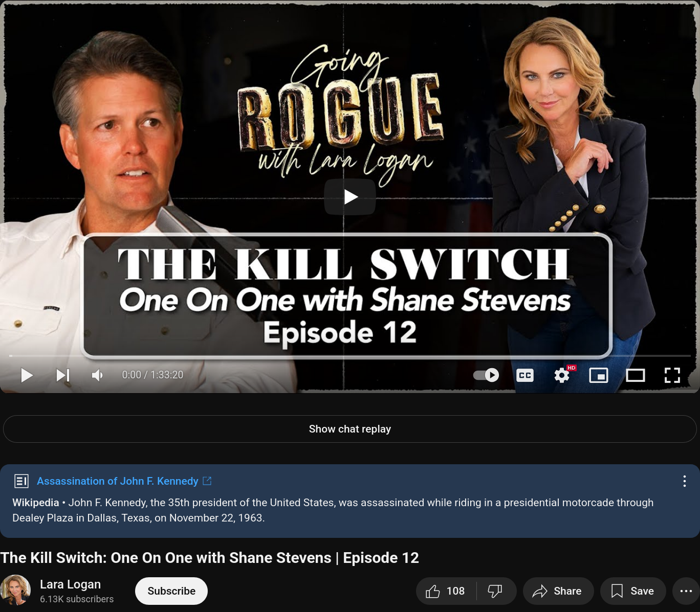Click the article icon on the info panel
The image size is (700, 612).
[21, 481]
